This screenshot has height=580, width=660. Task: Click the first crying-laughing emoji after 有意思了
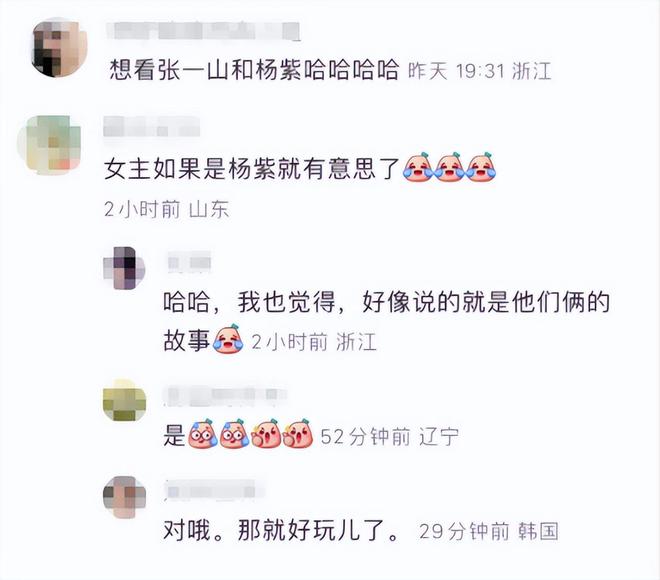pyautogui.click(x=418, y=167)
